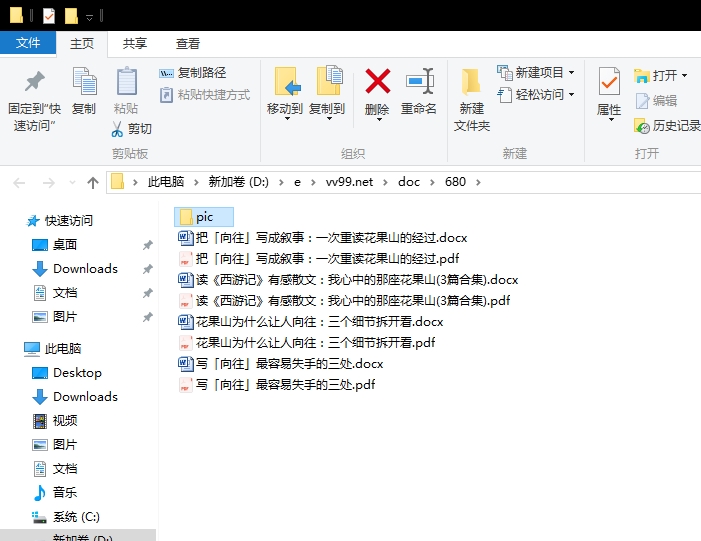Click the red Delete X icon
The height and width of the screenshot is (541, 701).
(378, 81)
